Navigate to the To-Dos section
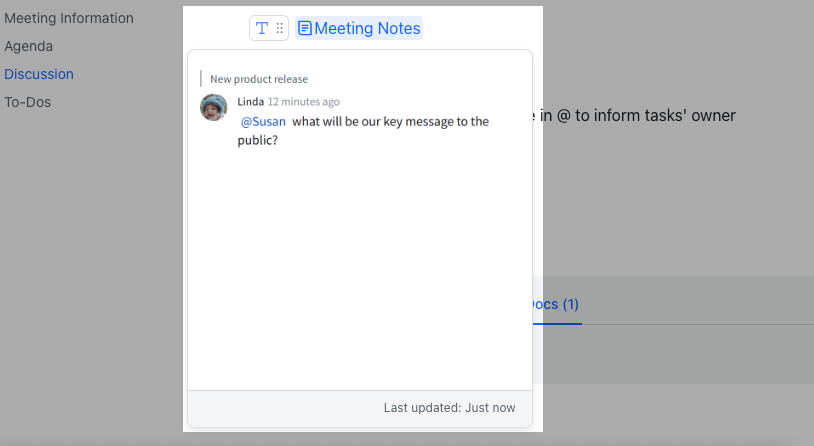The width and height of the screenshot is (814, 446). click(28, 102)
